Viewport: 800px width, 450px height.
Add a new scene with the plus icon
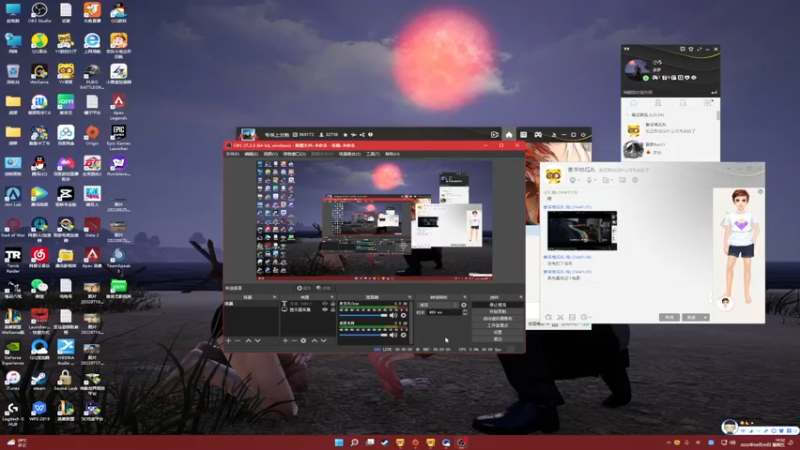229,340
